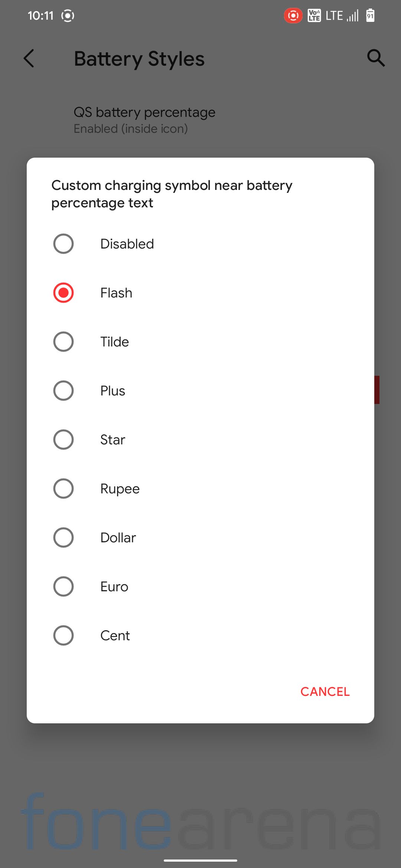Tap the recording indicator beside the clock
Image resolution: width=401 pixels, height=868 pixels.
coord(68,16)
